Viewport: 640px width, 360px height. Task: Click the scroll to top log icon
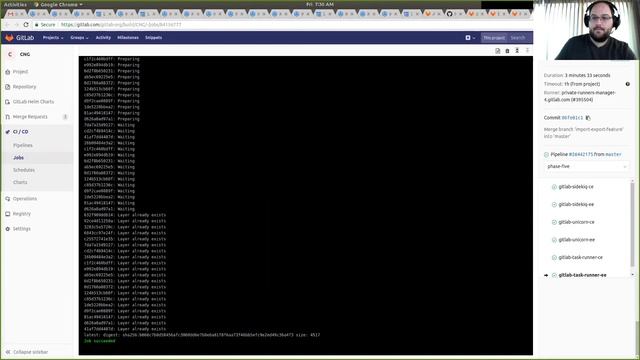pyautogui.click(x=517, y=51)
